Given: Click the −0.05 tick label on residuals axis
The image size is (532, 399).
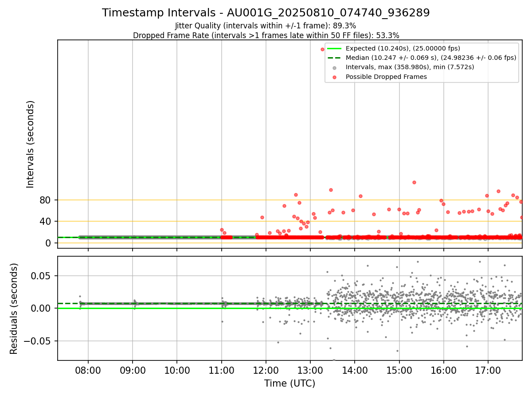Looking at the screenshot, I should 37,341.
